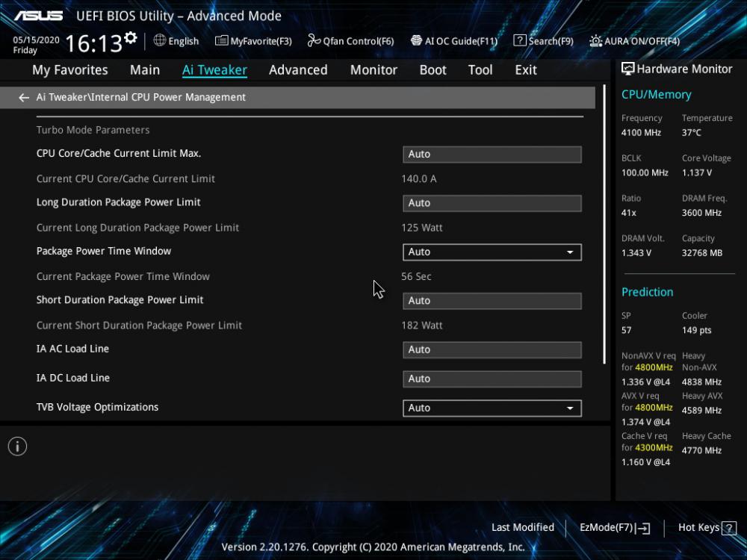Click the 125 Watt value
Image resolution: width=747 pixels, height=560 pixels.
(421, 228)
